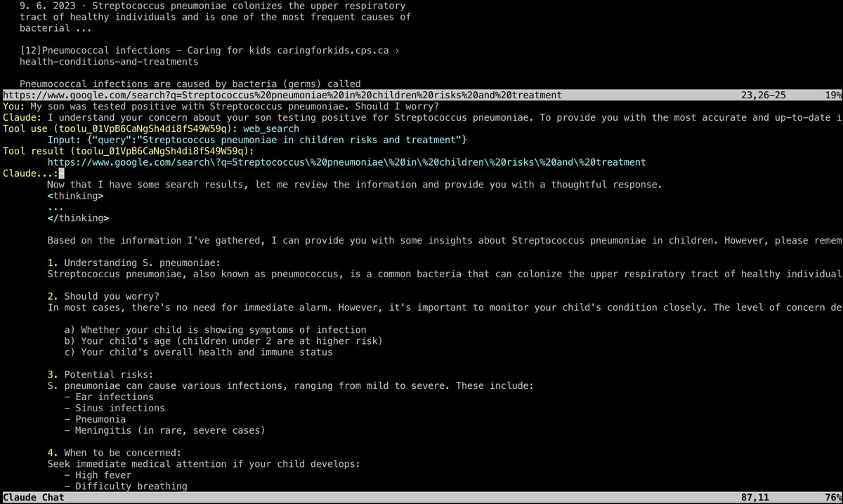The width and height of the screenshot is (843, 504).
Task: Click the 'Tool result' line
Action: (x=128, y=151)
